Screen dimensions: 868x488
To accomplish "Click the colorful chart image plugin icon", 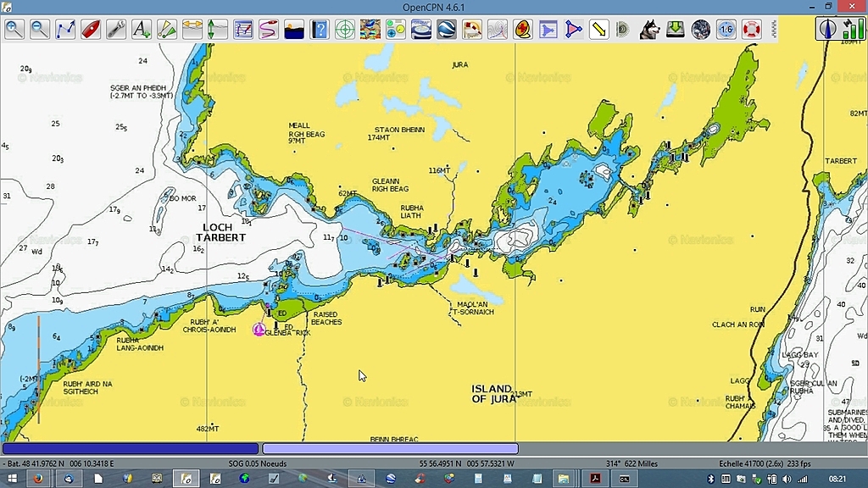I will click(370, 30).
